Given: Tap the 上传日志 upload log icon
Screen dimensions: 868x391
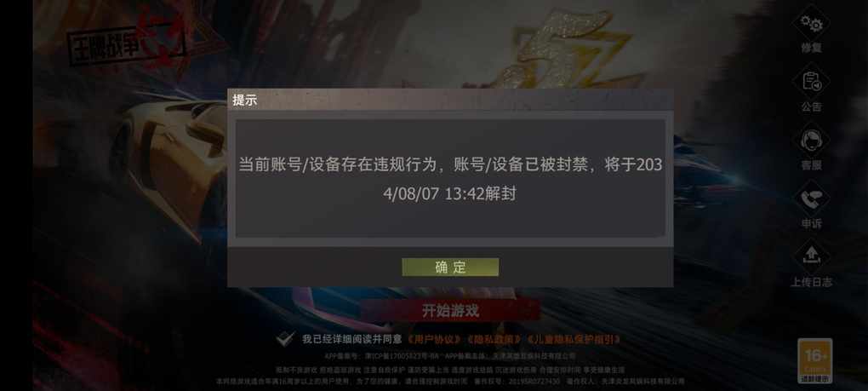Looking at the screenshot, I should (811, 264).
